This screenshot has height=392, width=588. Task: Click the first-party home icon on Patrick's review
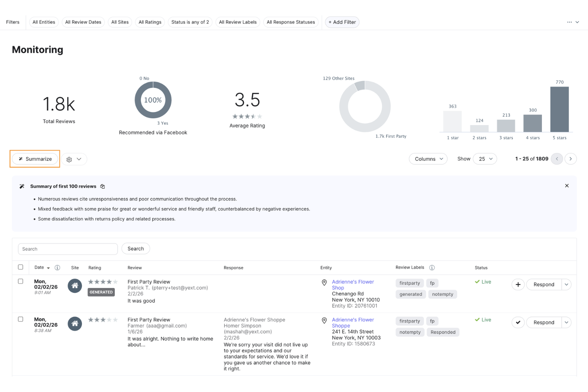click(75, 286)
